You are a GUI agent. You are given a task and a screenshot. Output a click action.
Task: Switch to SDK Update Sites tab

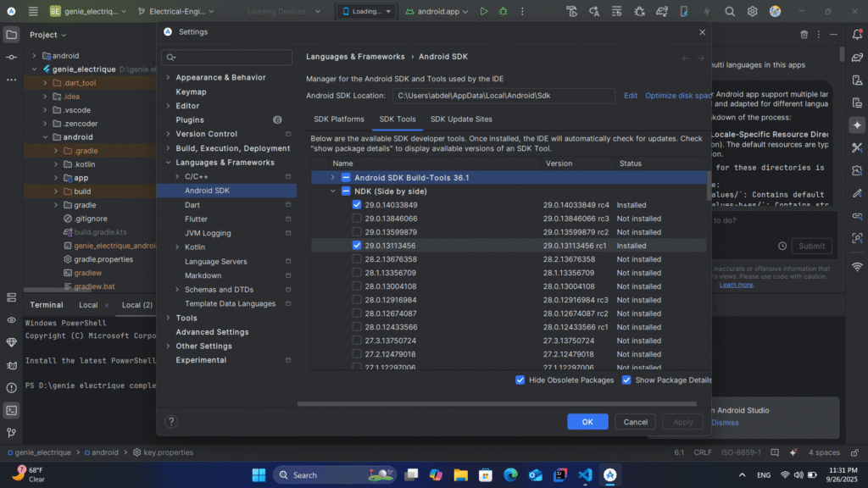click(460, 119)
